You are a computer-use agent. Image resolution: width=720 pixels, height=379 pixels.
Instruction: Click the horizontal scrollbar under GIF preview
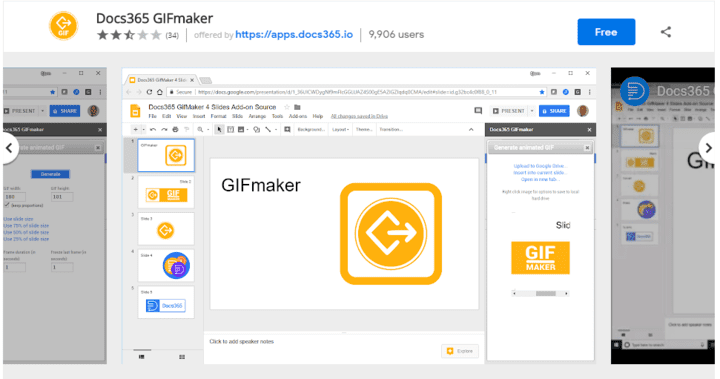point(540,294)
